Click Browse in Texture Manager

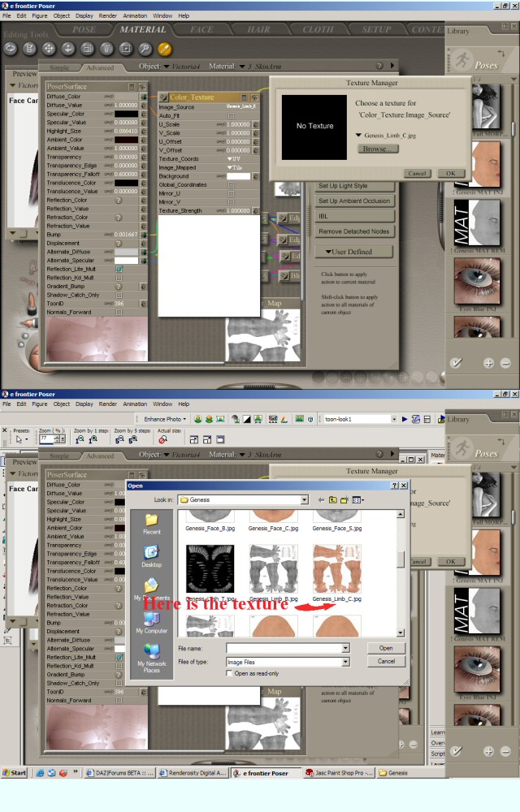[378, 149]
